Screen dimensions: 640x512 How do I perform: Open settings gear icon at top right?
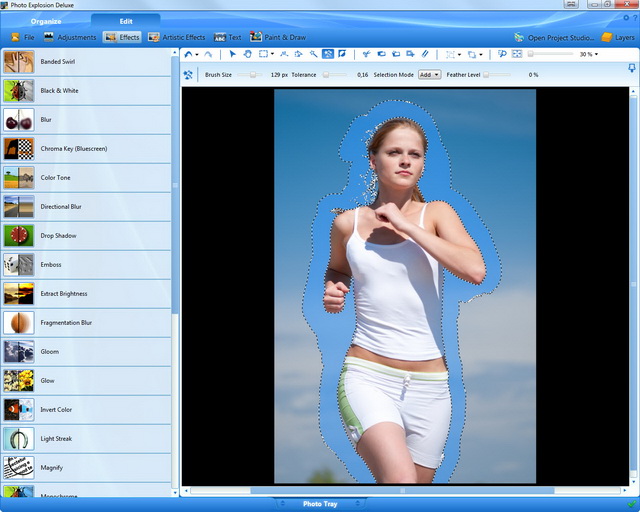pos(626,18)
